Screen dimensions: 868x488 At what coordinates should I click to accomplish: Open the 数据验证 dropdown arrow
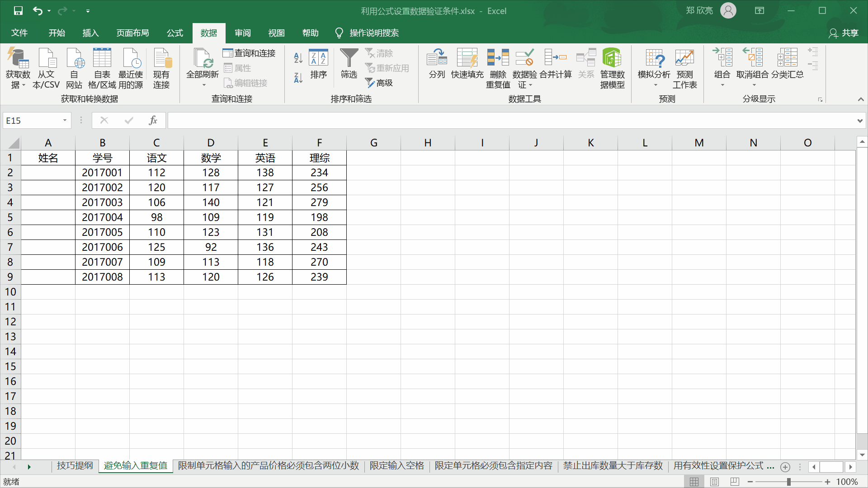(530, 85)
